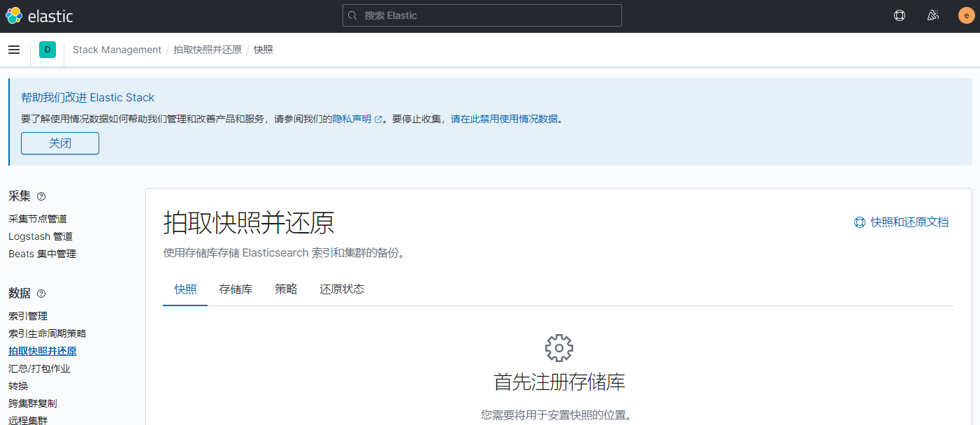
Task: Open Logstash 管道 in the sidebar
Action: click(x=41, y=237)
